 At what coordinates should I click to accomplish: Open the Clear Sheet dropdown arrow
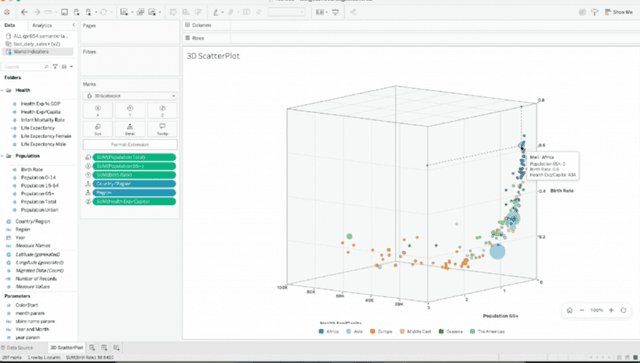(x=160, y=13)
